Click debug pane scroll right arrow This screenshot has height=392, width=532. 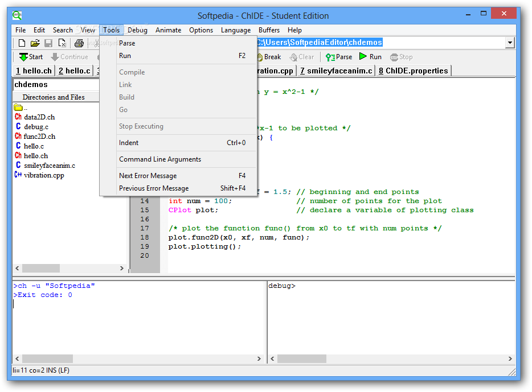tap(510, 358)
